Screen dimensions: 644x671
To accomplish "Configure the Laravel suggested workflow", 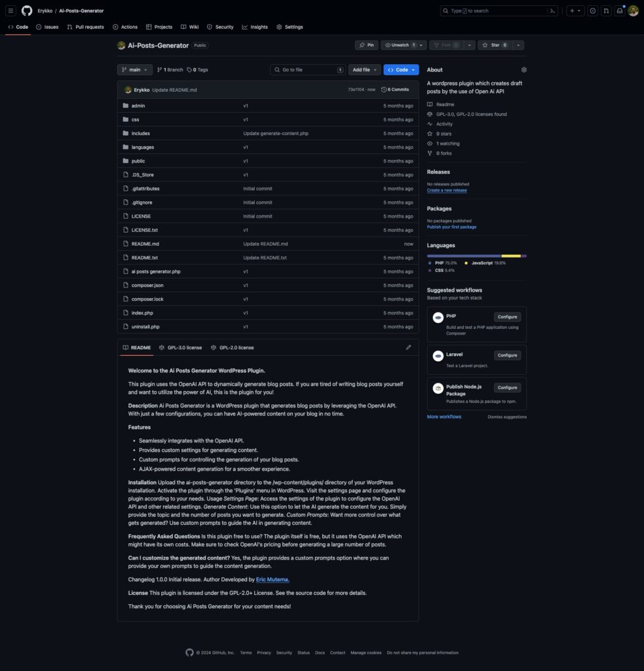I will (508, 355).
